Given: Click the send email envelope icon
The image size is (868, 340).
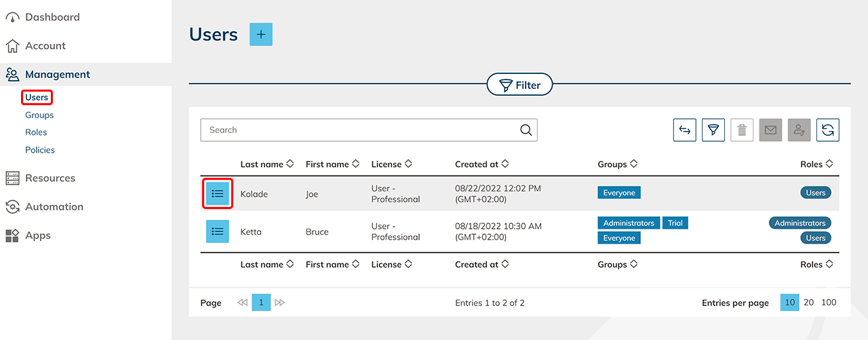Looking at the screenshot, I should tap(771, 130).
